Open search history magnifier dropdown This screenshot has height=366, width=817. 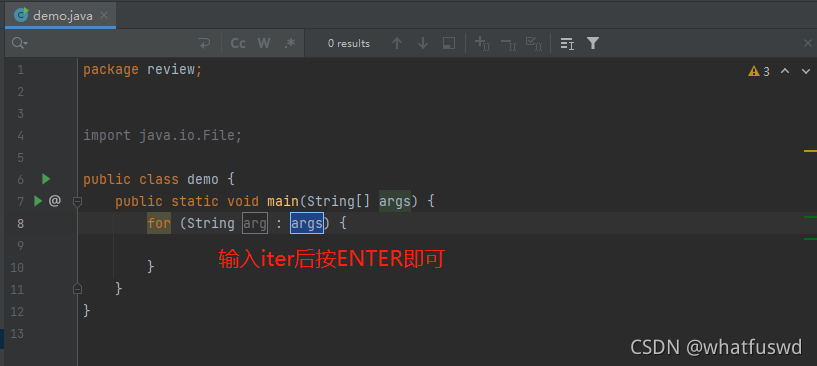point(20,43)
